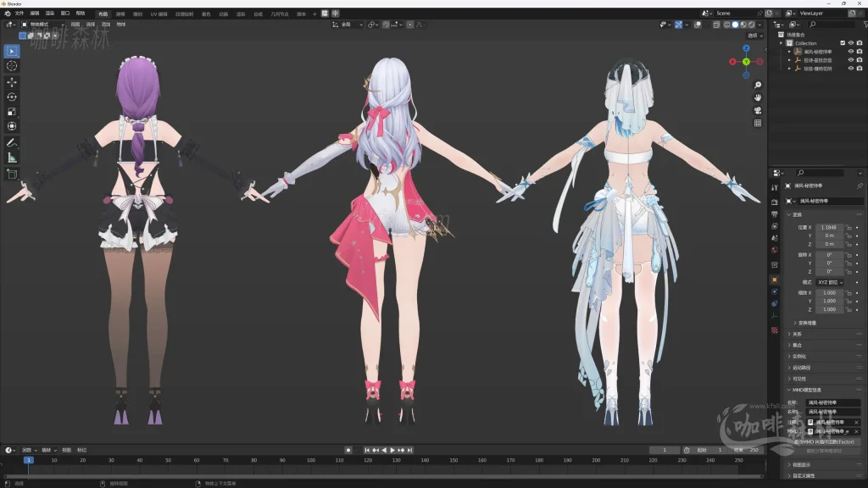Switch orthographic/perspective grid icon
The image size is (868, 488).
pos(758,123)
